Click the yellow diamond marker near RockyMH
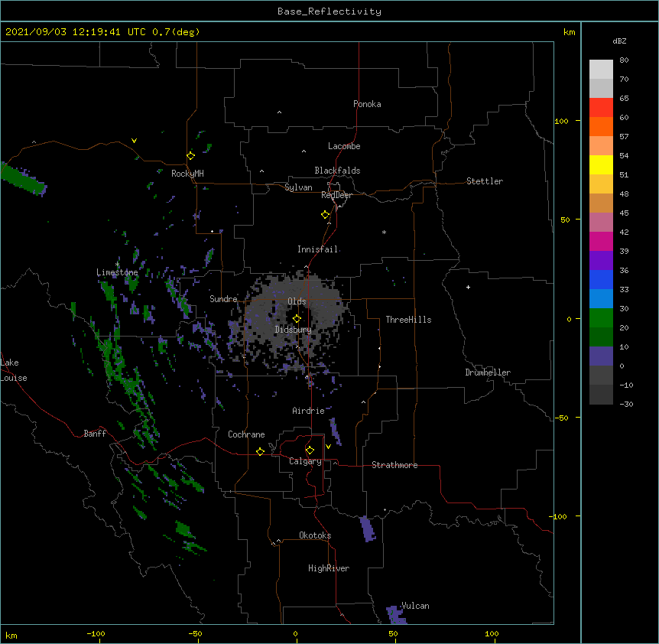Image resolution: width=659 pixels, height=644 pixels. coord(191,156)
